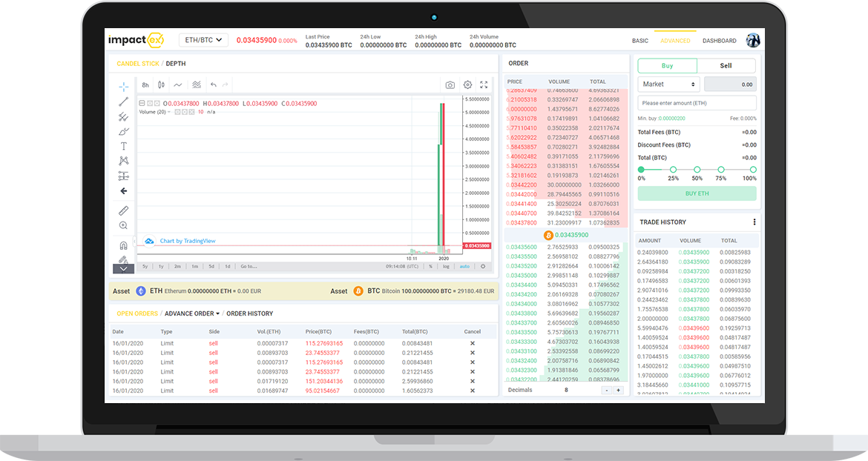Select the 50% amount radio point
Image resolution: width=868 pixels, height=461 pixels.
coord(697,170)
